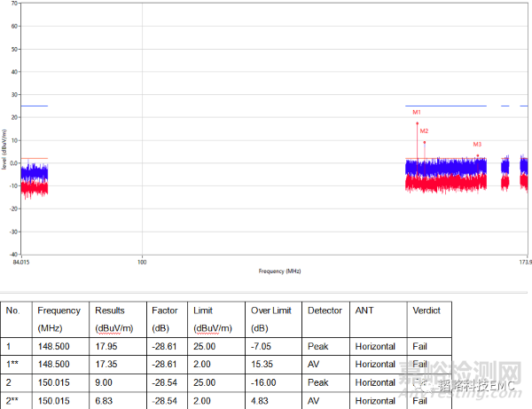532x409 pixels.
Task: Select the 'Detector' column header
Action: pos(325,311)
